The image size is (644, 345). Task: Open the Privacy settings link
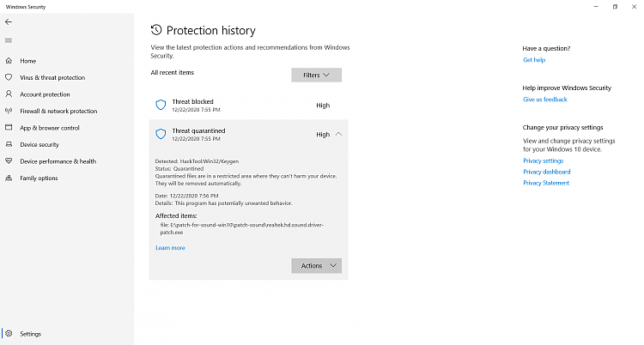pyautogui.click(x=543, y=160)
